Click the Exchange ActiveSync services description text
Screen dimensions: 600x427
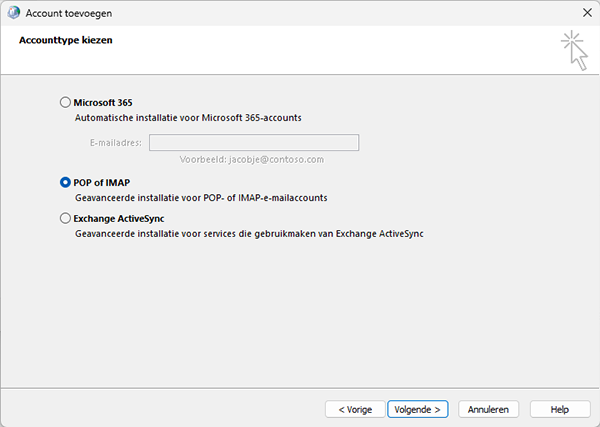point(249,234)
